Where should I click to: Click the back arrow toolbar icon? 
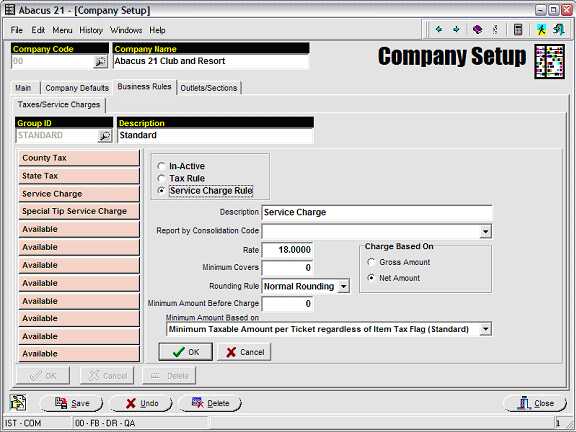tap(438, 29)
